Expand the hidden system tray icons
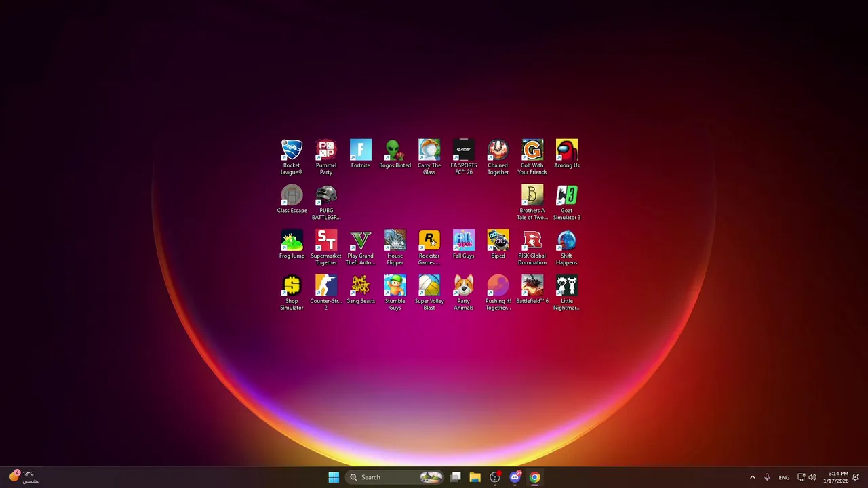Screen dimensions: 868x488 point(752,477)
